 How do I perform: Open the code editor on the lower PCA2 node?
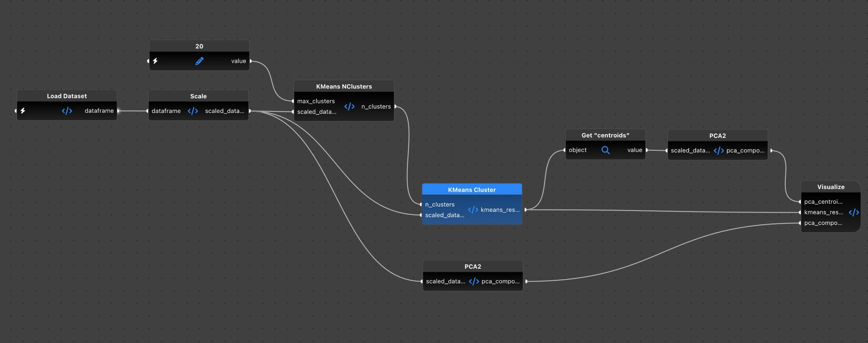coord(474,281)
